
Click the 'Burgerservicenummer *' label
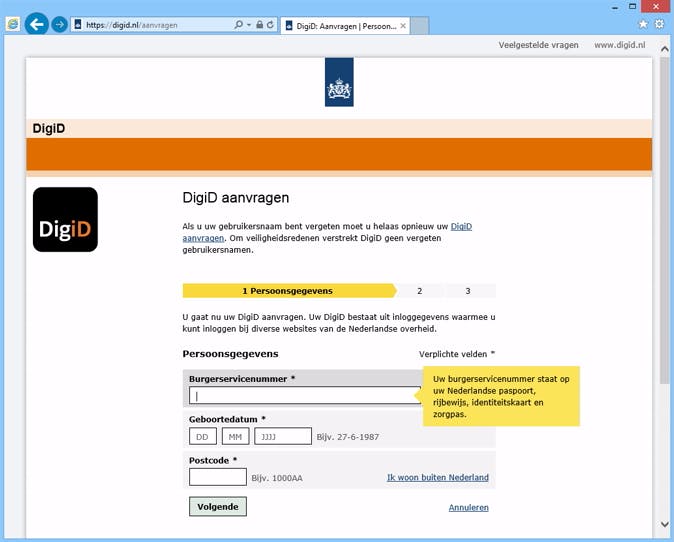(242, 379)
